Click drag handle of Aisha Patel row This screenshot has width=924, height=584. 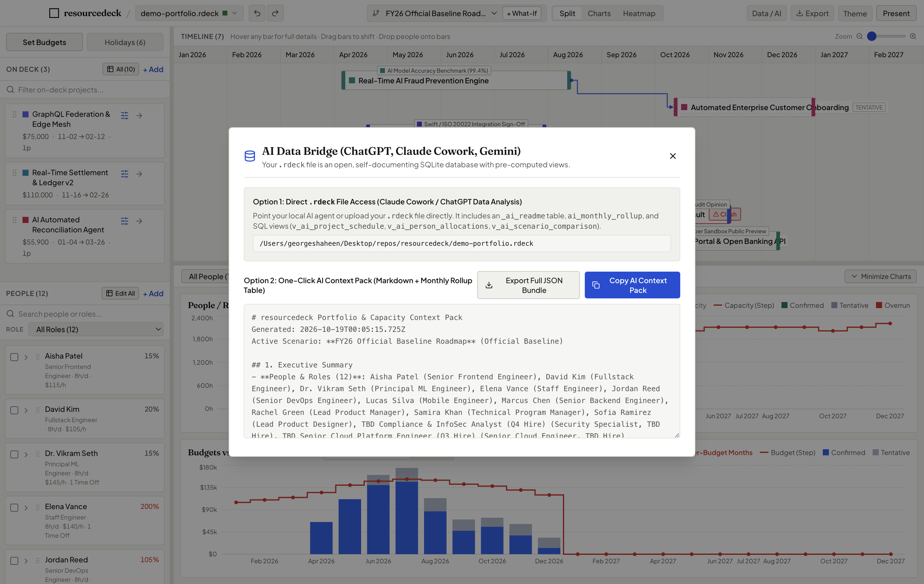tap(38, 357)
